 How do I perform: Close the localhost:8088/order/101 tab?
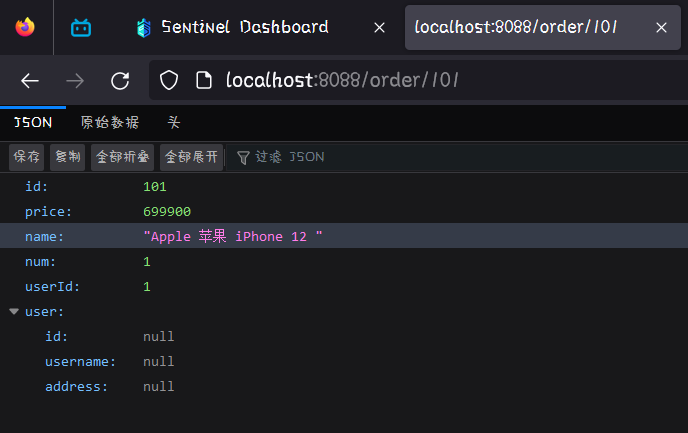coord(661,28)
